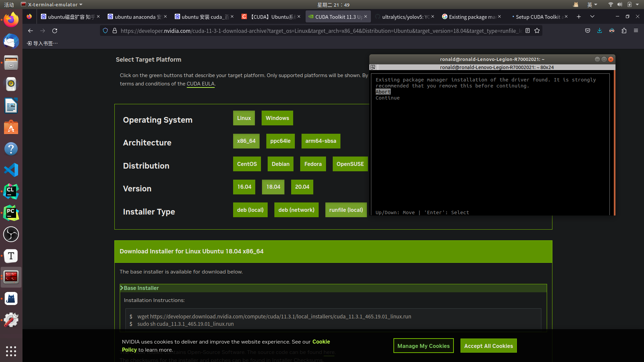Click the browser address bar URL
This screenshot has width=644, height=362.
pyautogui.click(x=320, y=31)
